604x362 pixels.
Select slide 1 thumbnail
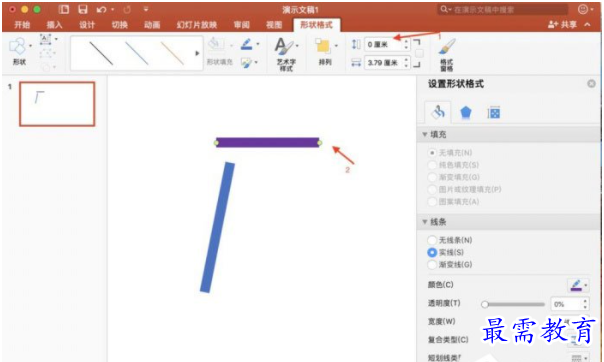tap(57, 104)
